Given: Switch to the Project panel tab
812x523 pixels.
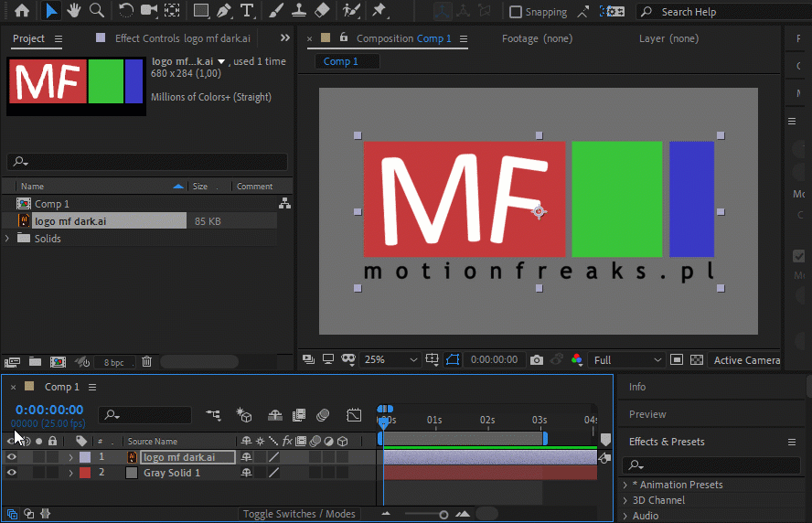Looking at the screenshot, I should (28, 38).
